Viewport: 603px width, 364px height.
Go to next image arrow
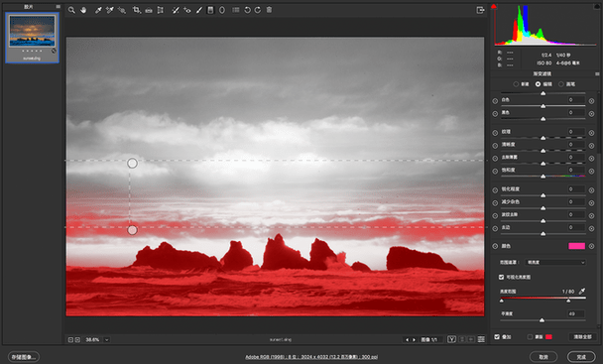click(x=415, y=340)
